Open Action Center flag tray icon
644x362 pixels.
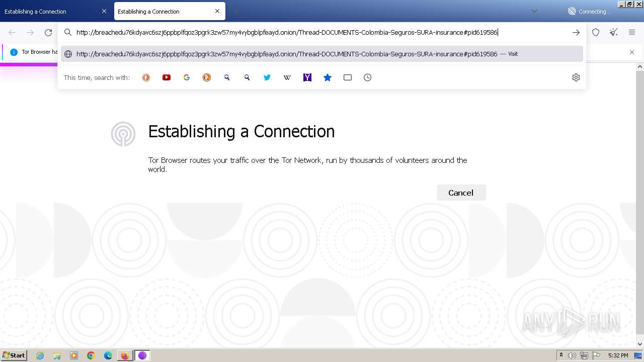(596, 355)
